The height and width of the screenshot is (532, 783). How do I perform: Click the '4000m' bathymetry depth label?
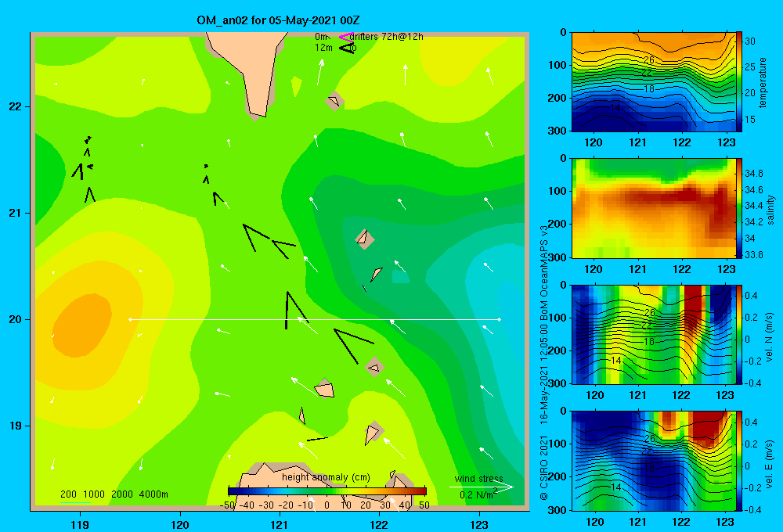pyautogui.click(x=153, y=494)
